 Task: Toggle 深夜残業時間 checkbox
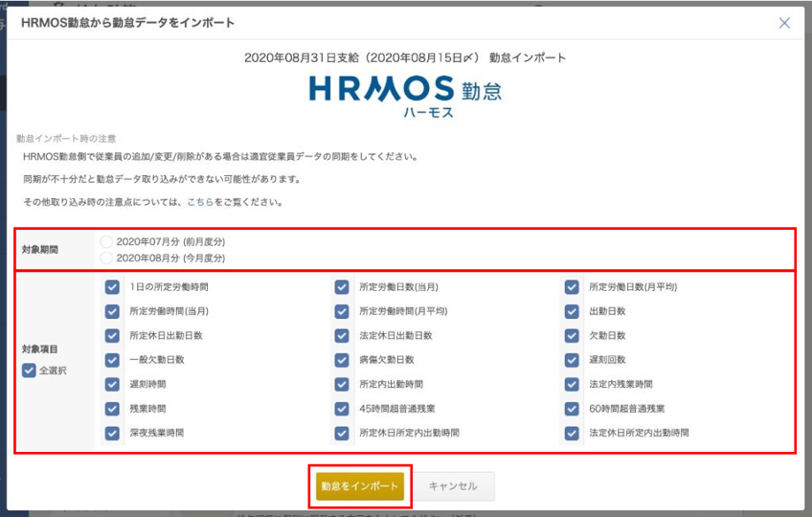point(112,433)
